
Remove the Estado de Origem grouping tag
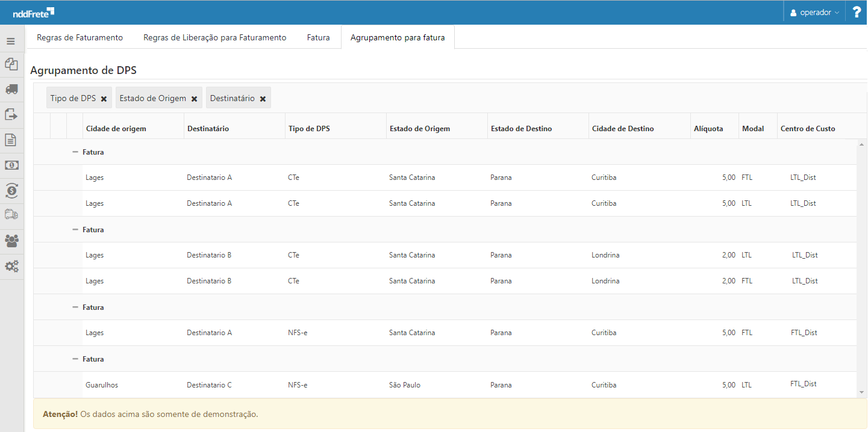point(194,99)
